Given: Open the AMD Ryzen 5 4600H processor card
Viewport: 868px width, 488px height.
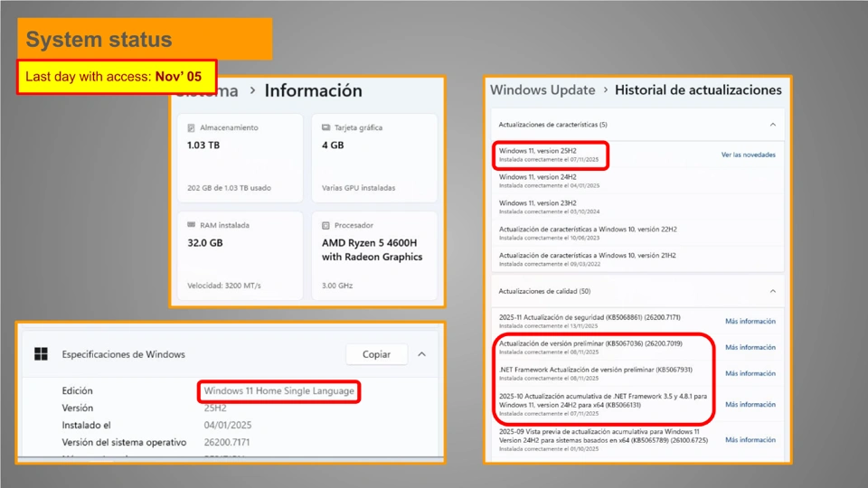Looking at the screenshot, I should 374,256.
